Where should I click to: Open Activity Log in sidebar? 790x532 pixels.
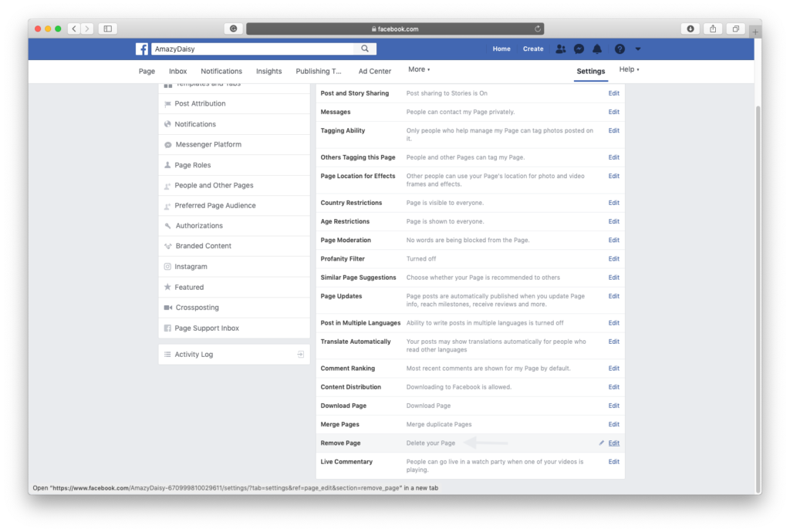pyautogui.click(x=194, y=355)
